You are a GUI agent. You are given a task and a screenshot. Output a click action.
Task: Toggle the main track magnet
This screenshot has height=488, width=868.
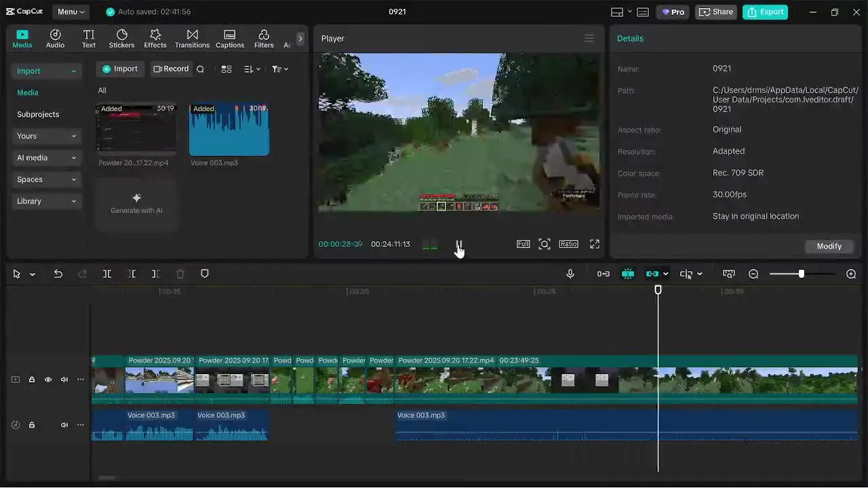pyautogui.click(x=603, y=274)
